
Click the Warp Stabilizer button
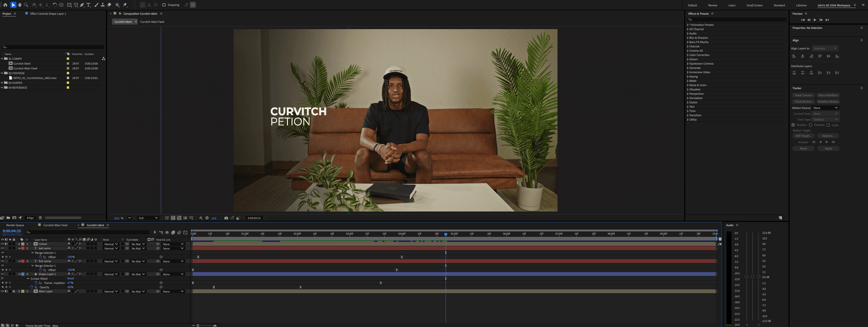pos(828,95)
